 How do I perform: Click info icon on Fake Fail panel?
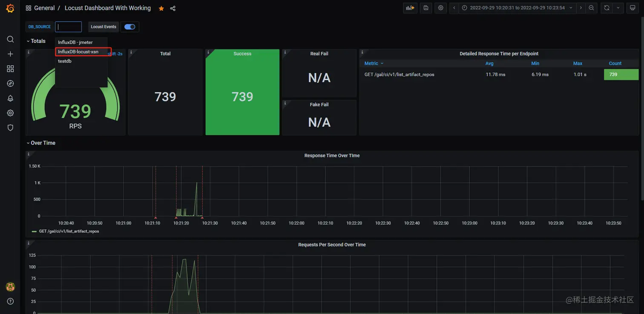285,103
